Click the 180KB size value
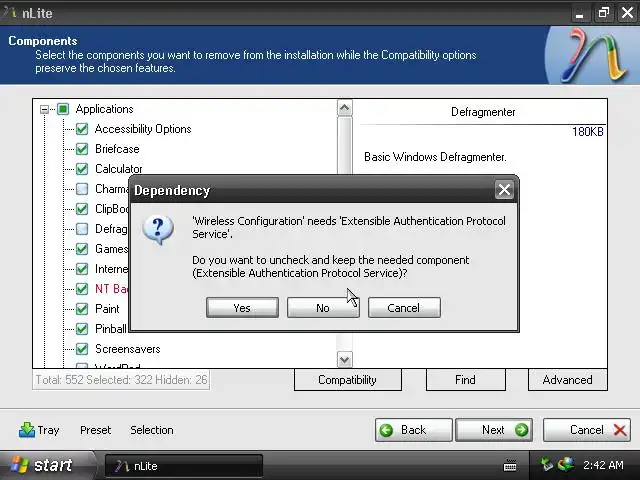Image resolution: width=640 pixels, height=480 pixels. tap(587, 132)
